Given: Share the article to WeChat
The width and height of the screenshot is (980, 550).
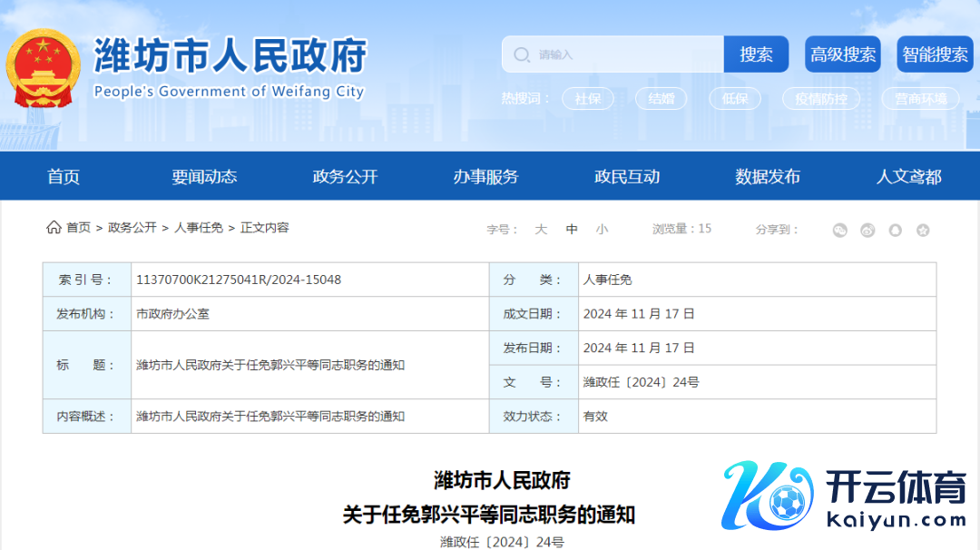Looking at the screenshot, I should tap(839, 230).
